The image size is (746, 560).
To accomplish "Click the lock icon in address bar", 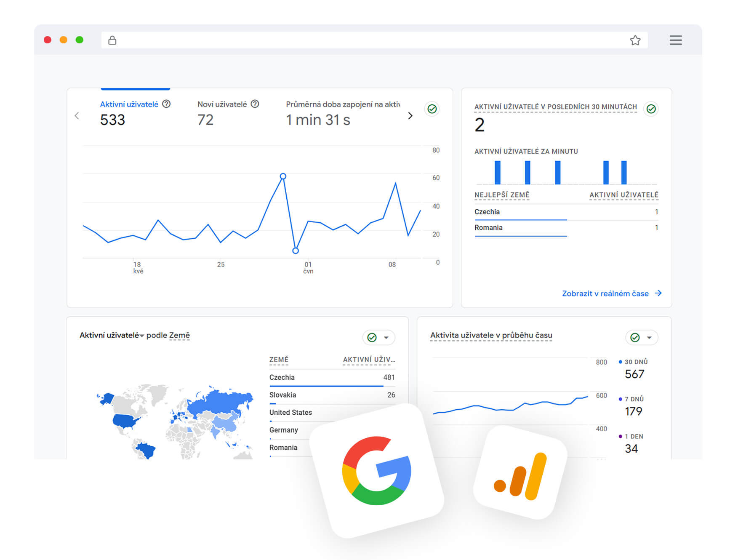I will click(112, 40).
